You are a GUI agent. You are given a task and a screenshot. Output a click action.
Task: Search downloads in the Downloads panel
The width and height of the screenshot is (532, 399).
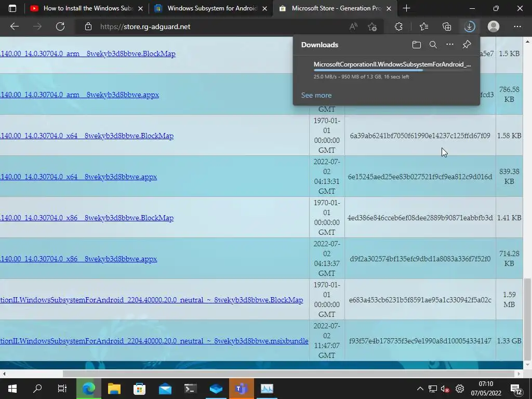coord(433,45)
